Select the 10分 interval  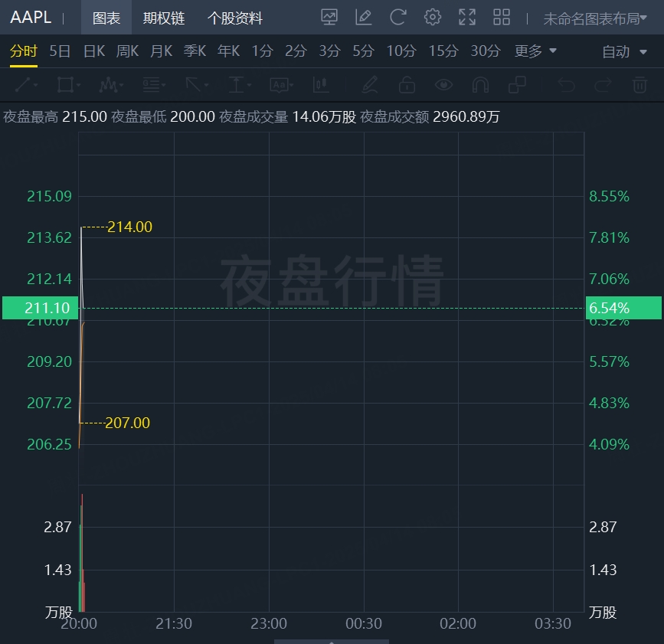click(401, 51)
